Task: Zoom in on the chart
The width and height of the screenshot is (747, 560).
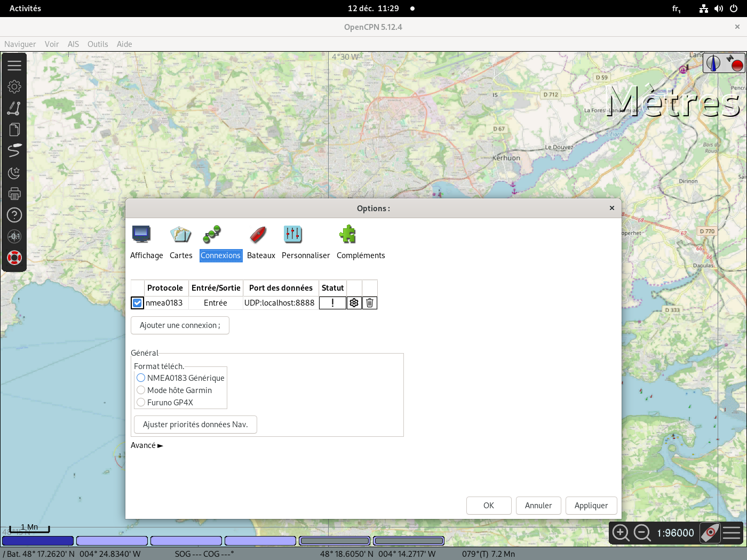Action: [621, 533]
